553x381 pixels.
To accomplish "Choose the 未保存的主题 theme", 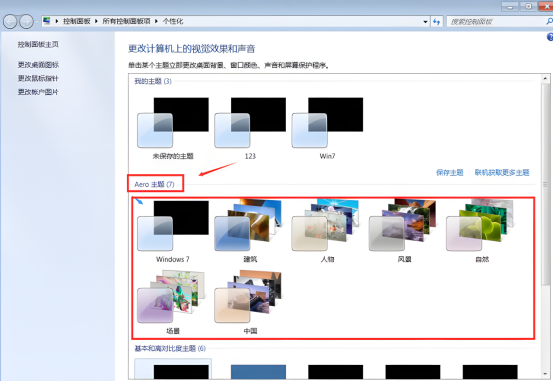I will [173, 128].
